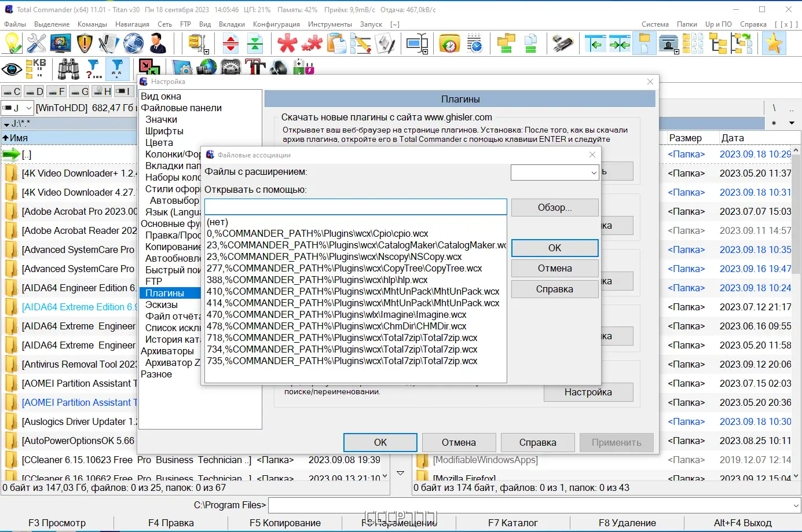Expand the command line history dropdown
The image size is (802, 532).
(x=796, y=505)
